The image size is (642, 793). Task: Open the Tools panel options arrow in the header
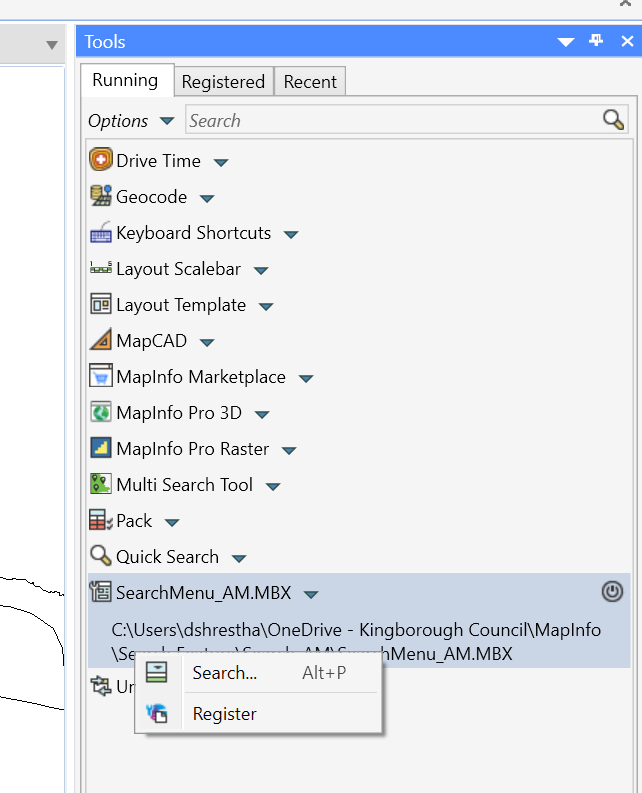566,42
